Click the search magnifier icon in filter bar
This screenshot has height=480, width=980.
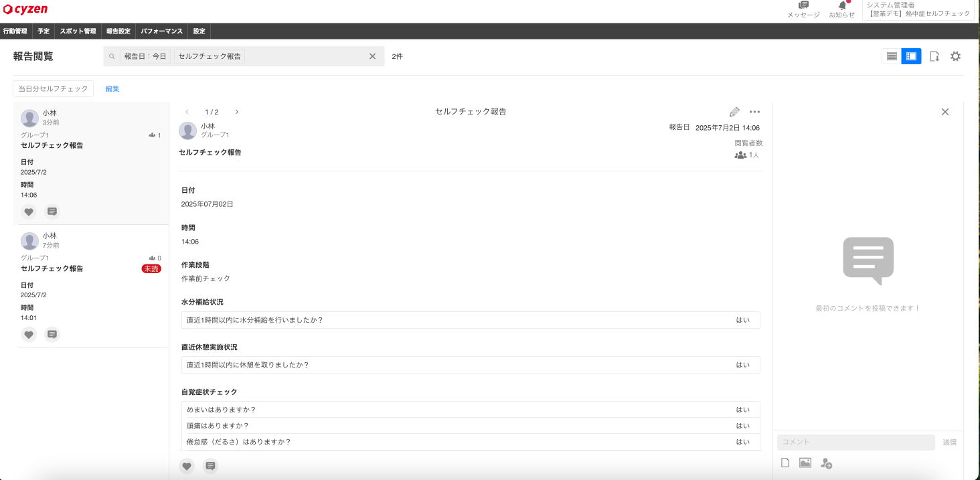(x=112, y=56)
